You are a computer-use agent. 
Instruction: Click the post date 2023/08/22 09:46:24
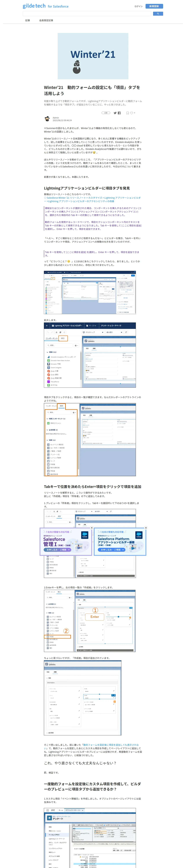coord(62,120)
